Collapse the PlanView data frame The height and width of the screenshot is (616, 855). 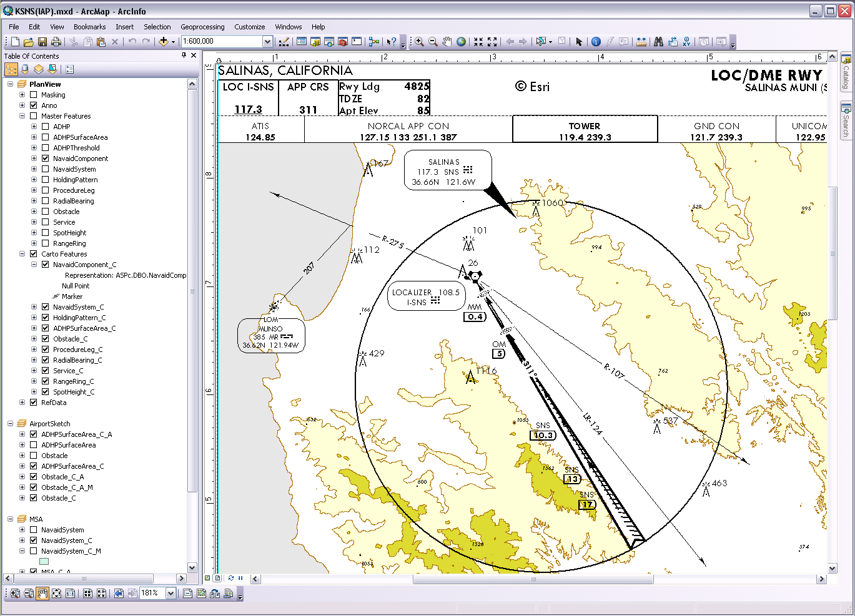(11, 84)
